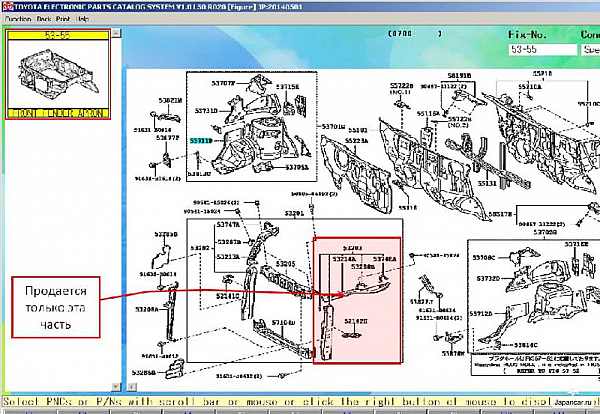The height and width of the screenshot is (414, 600).
Task: Click the Toyota EPC title bar icon
Action: [7, 7]
